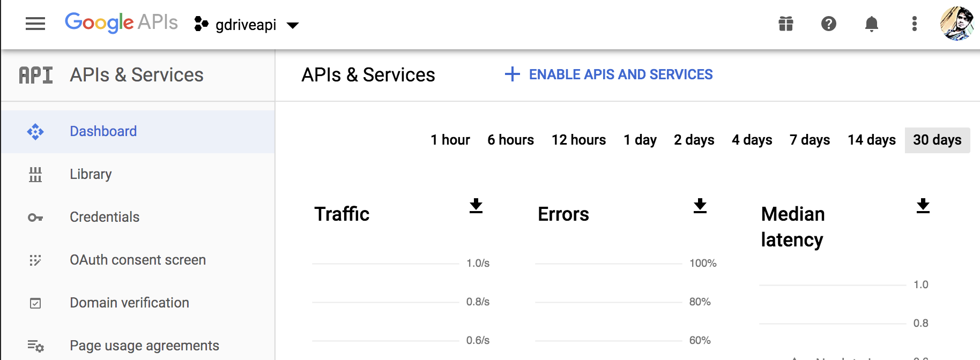The height and width of the screenshot is (360, 980).
Task: Click the 0.8/s axis label on Traffic
Action: coord(478,302)
